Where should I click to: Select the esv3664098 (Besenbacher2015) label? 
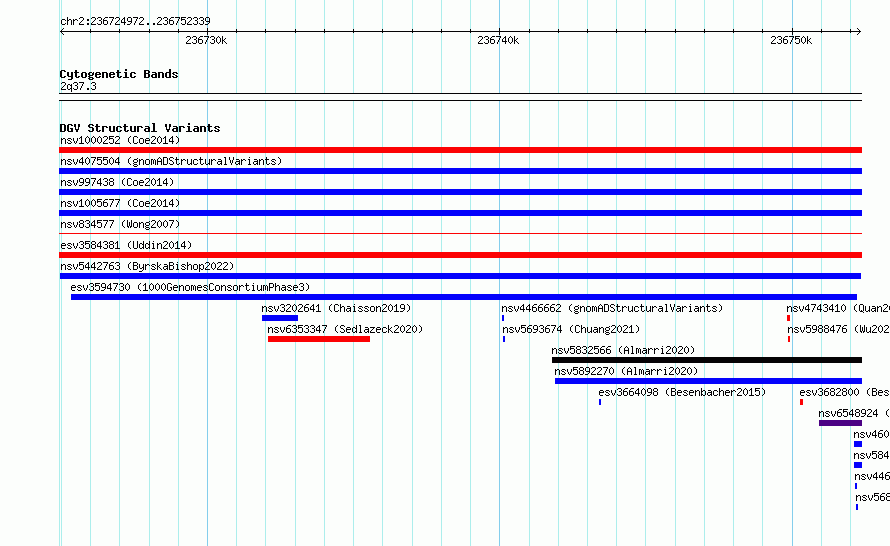coord(682,392)
